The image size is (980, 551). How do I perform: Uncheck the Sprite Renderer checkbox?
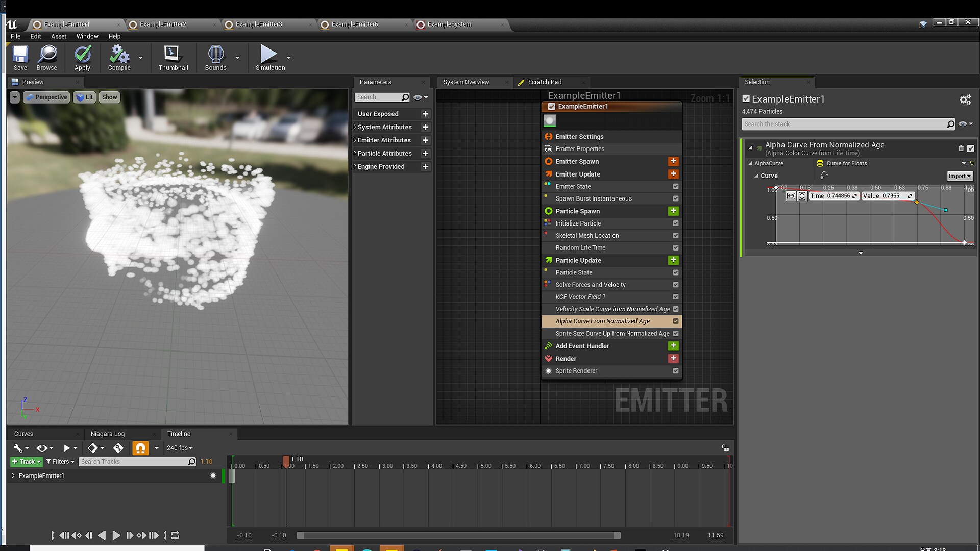676,371
